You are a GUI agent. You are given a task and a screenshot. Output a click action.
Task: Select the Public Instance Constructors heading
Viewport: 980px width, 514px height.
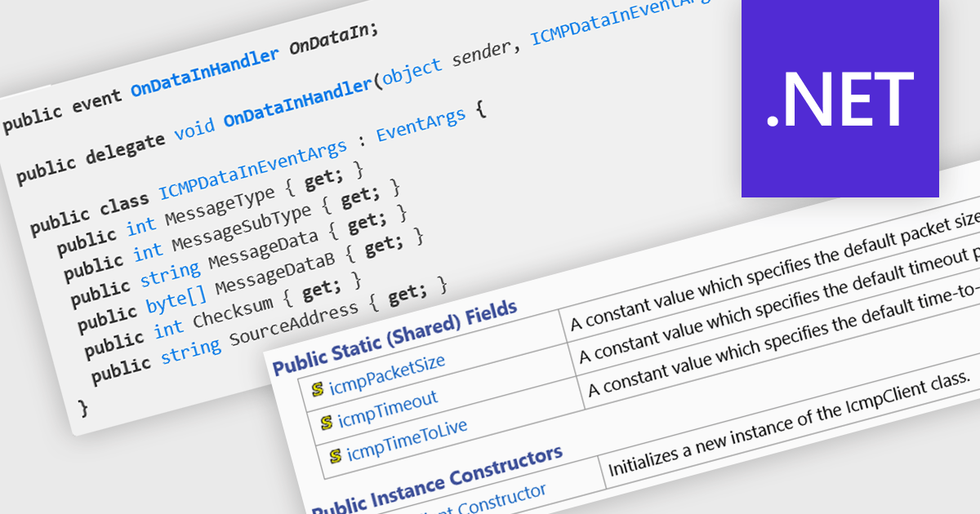click(437, 480)
